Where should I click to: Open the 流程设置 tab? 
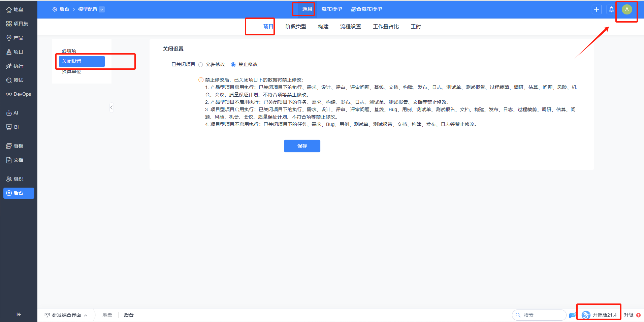point(350,27)
